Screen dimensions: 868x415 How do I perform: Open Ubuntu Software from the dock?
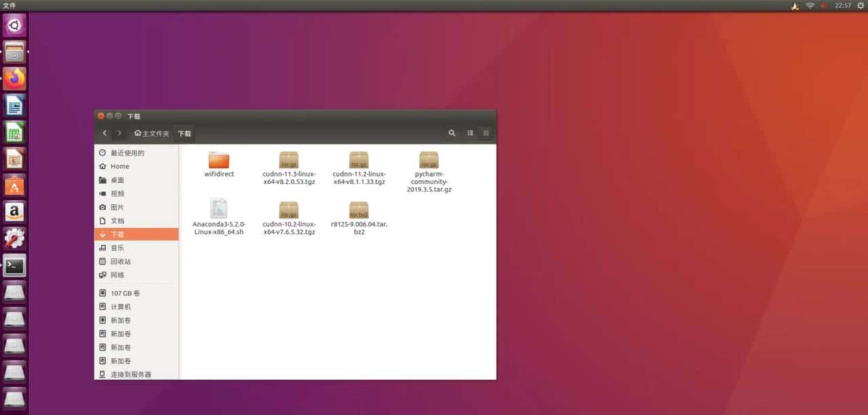click(x=14, y=184)
